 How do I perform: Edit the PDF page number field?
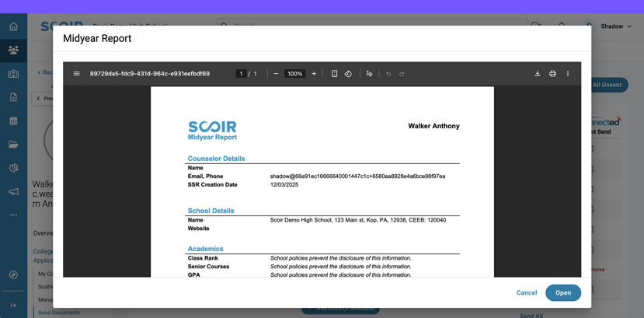click(241, 74)
